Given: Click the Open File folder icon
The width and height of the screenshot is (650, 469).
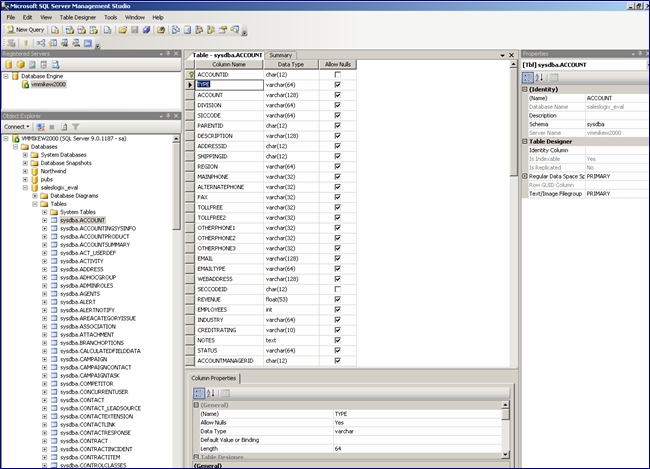Looking at the screenshot, I should click(122, 30).
